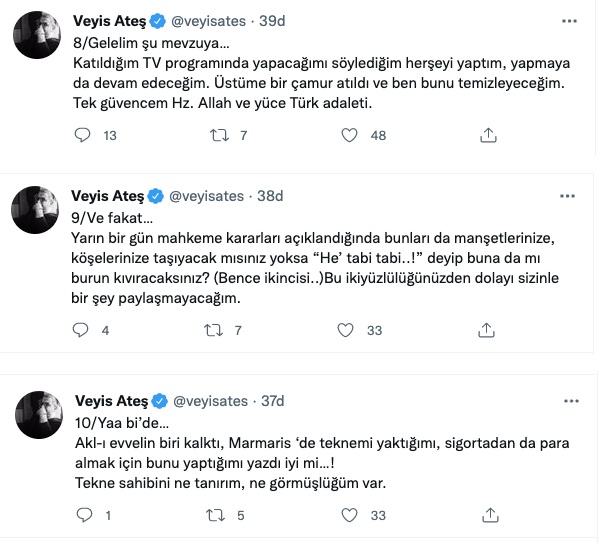
Task: Like the 8/Gelelim şu mevzuya tweet
Action: coord(348,135)
